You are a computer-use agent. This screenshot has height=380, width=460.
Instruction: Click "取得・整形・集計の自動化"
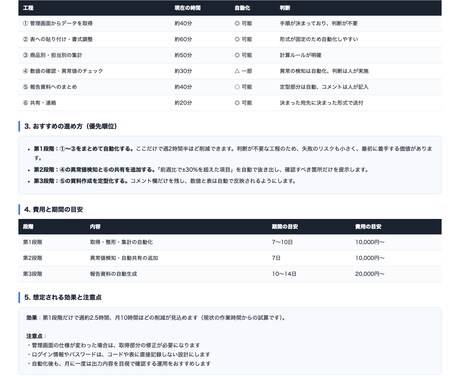point(121,242)
